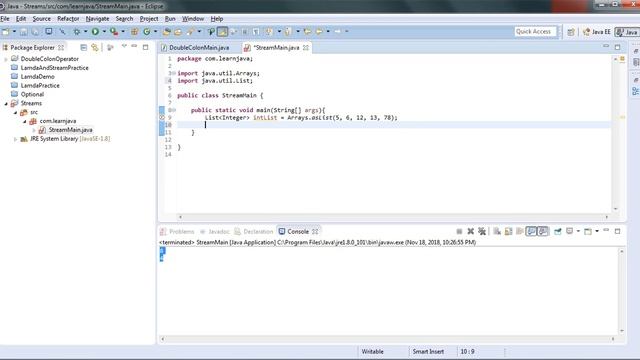The height and width of the screenshot is (360, 640).
Task: Open Package Explorer View Menu triangle
Action: (x=124, y=47)
